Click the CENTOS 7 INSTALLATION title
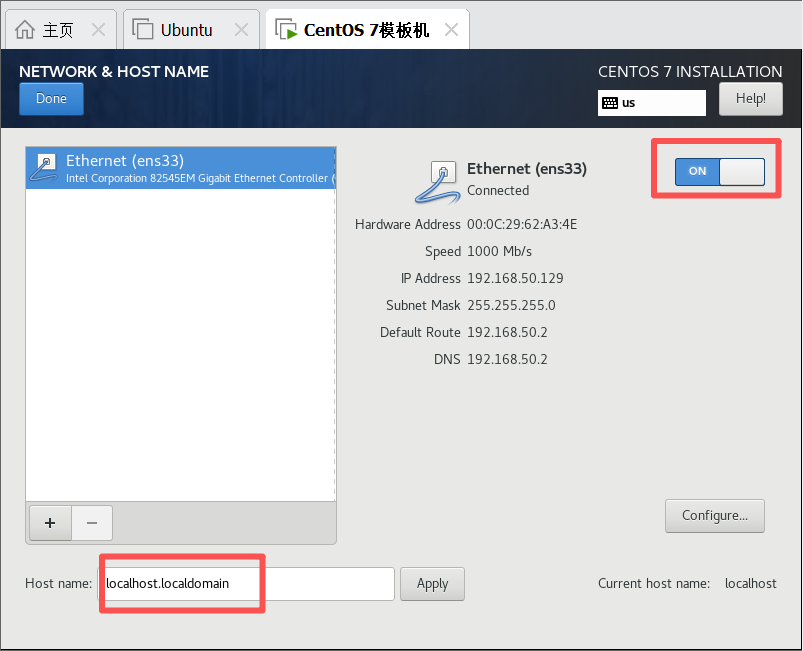803x651 pixels. (x=690, y=72)
